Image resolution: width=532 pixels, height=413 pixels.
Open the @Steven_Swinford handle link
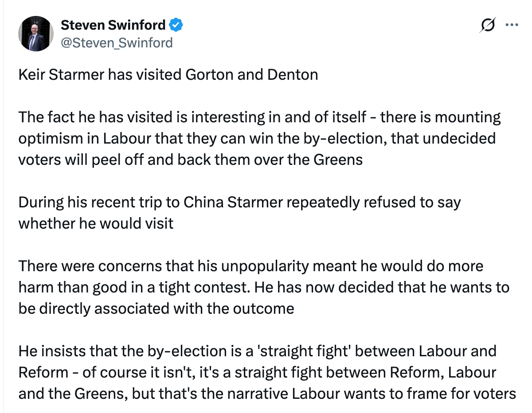click(x=116, y=43)
